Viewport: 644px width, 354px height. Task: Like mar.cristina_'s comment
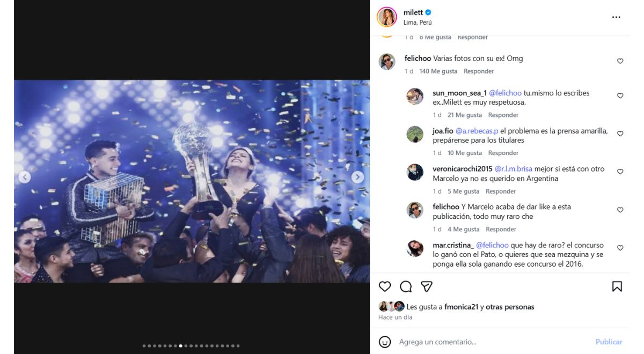(620, 248)
